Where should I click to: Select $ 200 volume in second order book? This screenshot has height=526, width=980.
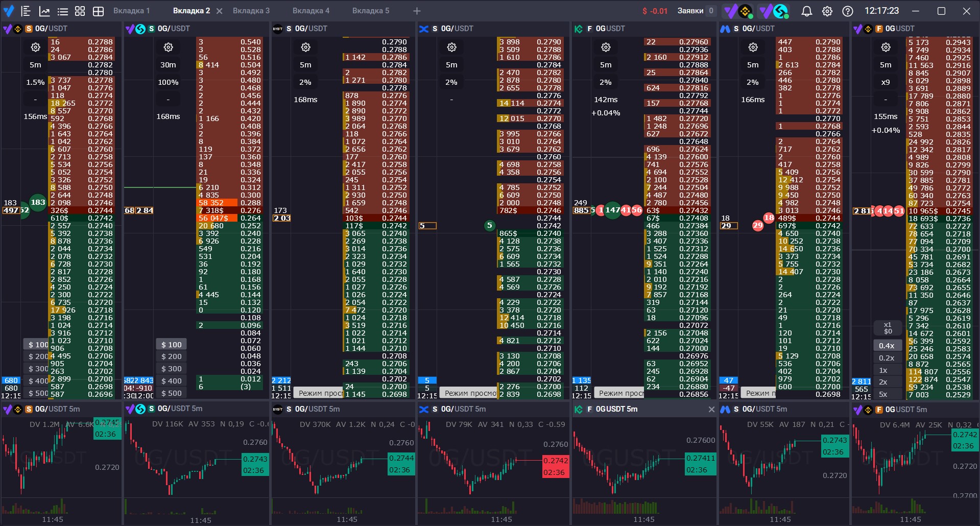coord(171,356)
